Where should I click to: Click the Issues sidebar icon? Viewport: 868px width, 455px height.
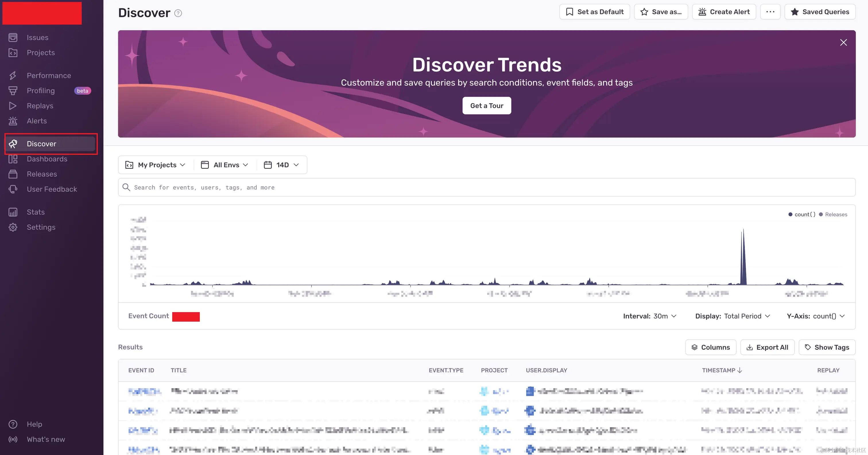pyautogui.click(x=13, y=37)
